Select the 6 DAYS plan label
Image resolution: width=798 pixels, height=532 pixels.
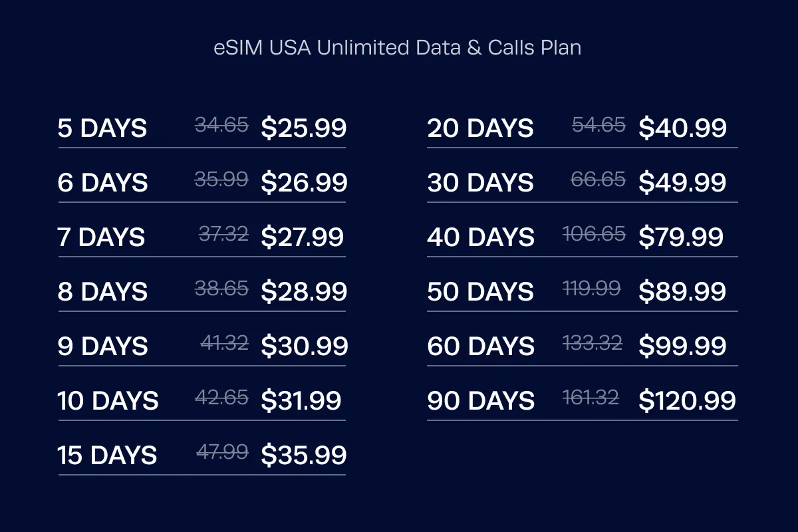pos(102,182)
